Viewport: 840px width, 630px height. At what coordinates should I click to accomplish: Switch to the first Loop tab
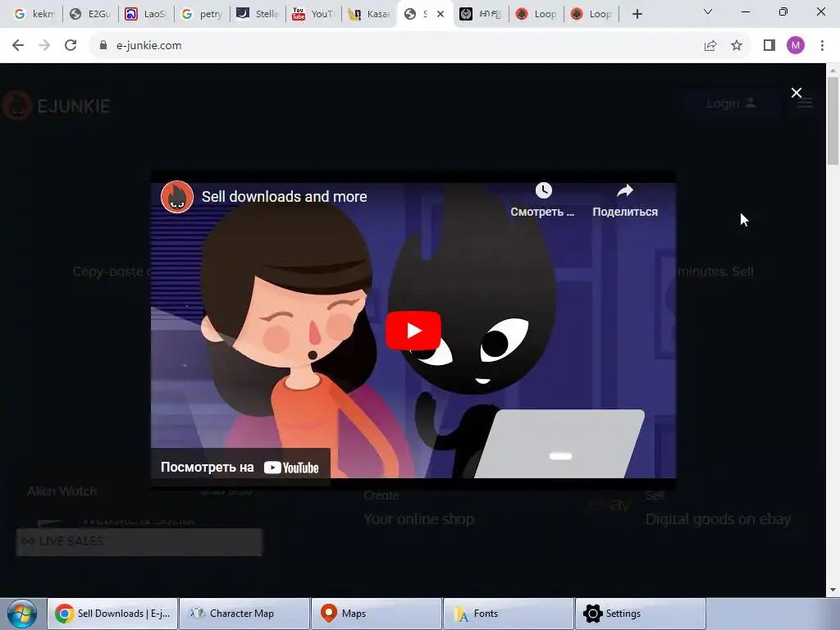coord(536,14)
